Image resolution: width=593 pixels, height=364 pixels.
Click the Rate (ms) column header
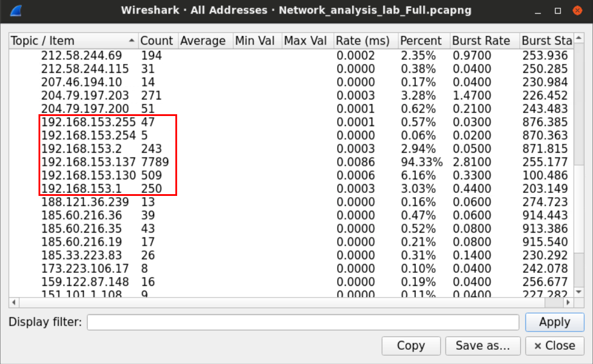(x=363, y=41)
